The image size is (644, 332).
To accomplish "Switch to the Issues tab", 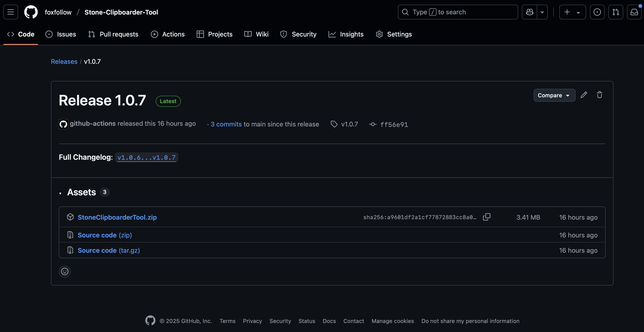I will (x=61, y=34).
